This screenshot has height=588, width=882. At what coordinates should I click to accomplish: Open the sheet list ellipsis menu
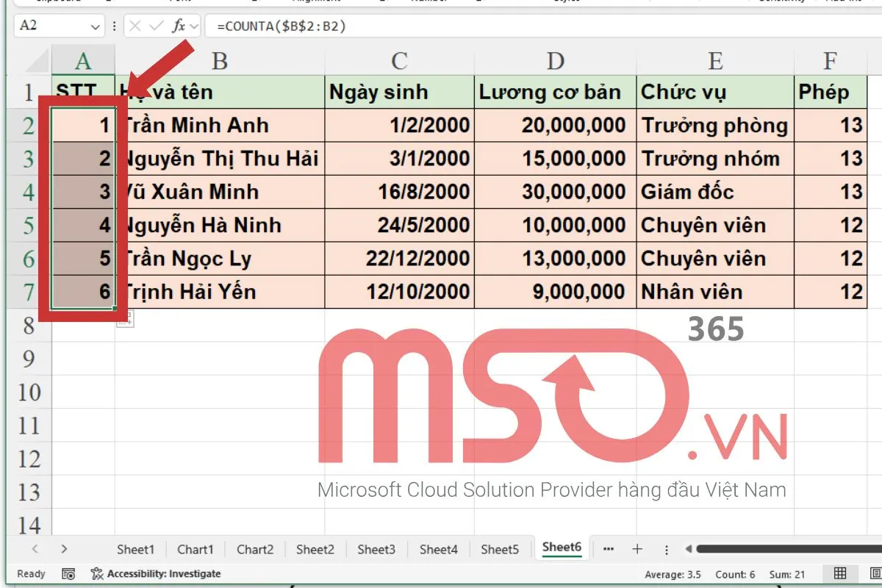click(x=608, y=548)
